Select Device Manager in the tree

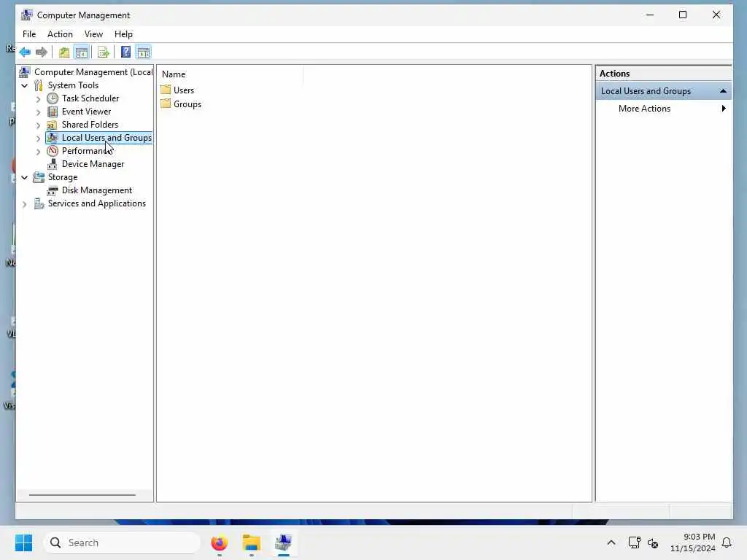click(93, 164)
